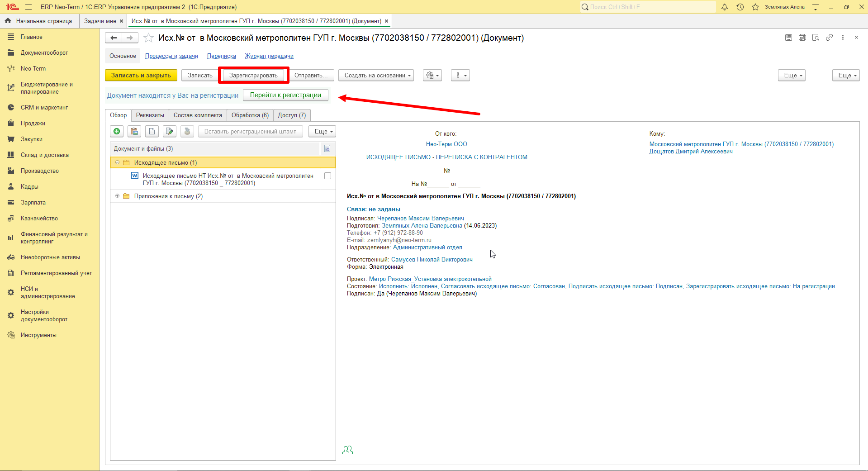Open the printer-gear dropdown button
The height and width of the screenshot is (471, 868).
[x=432, y=76]
